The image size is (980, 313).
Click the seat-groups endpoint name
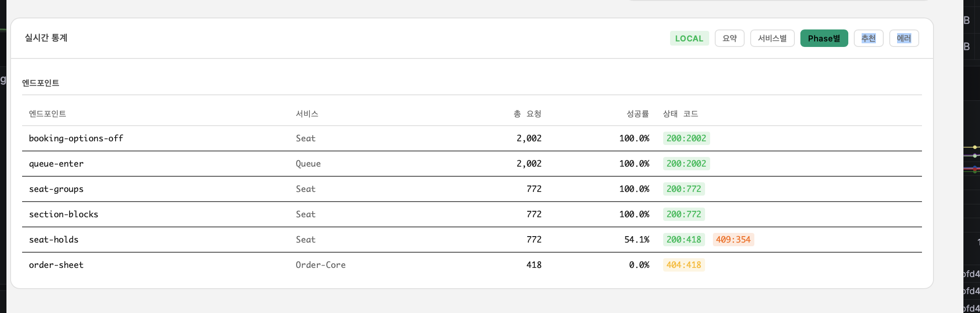56,189
